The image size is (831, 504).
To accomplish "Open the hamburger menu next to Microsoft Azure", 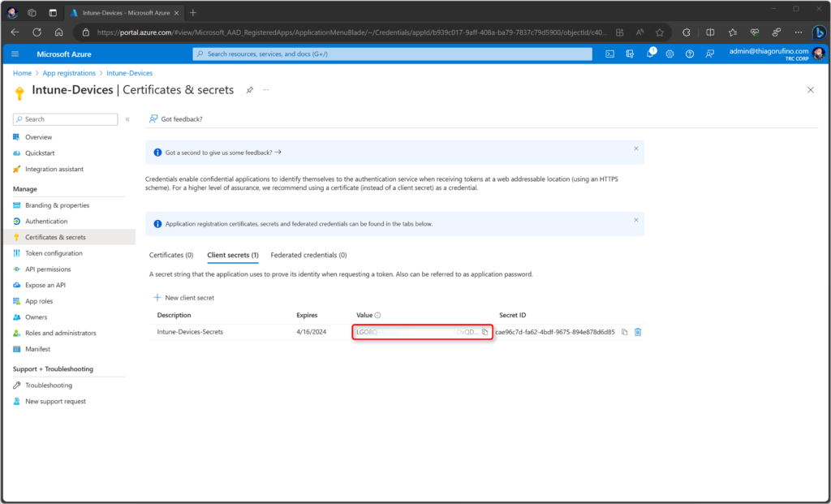I will (15, 54).
